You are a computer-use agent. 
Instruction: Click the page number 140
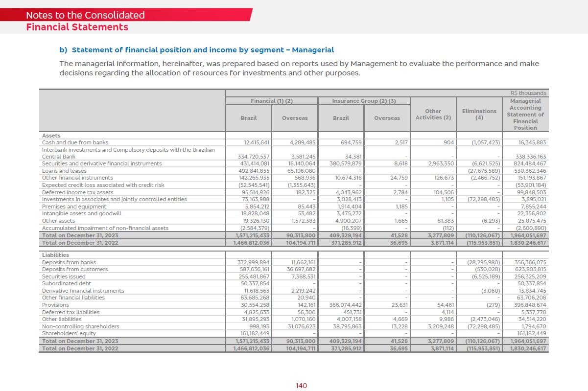tap(301, 386)
